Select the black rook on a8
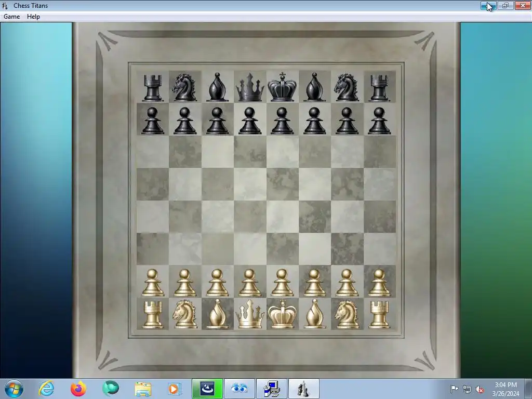 click(153, 88)
